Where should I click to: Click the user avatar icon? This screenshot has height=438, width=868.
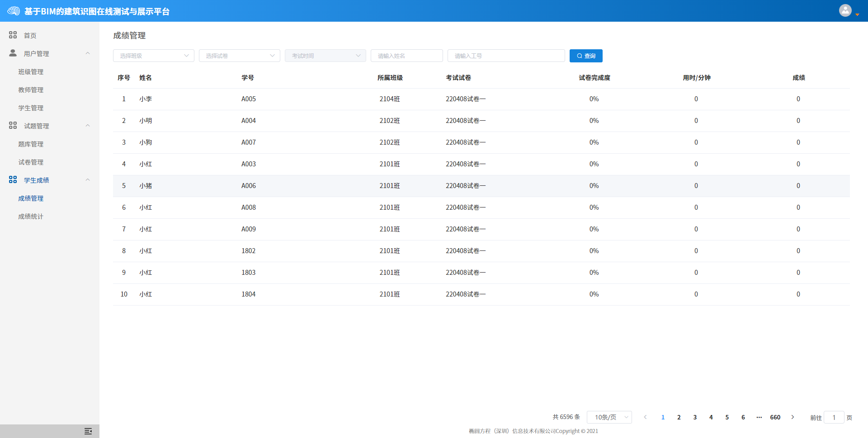pyautogui.click(x=845, y=10)
